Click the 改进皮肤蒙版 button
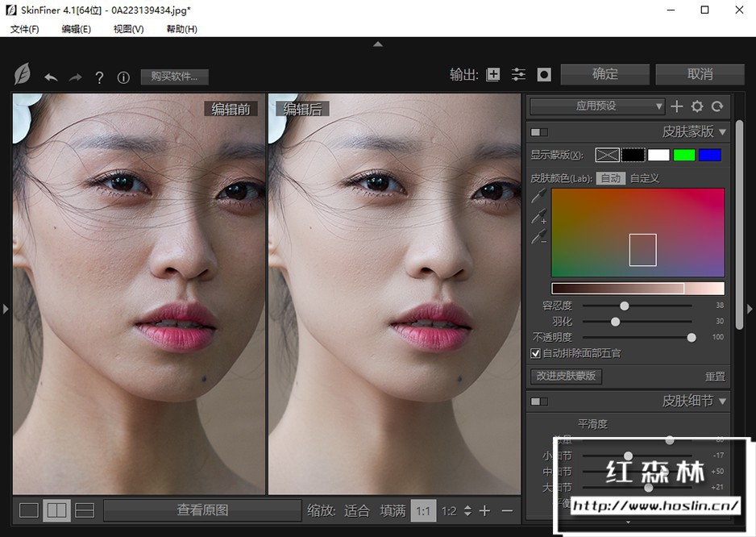 [566, 376]
